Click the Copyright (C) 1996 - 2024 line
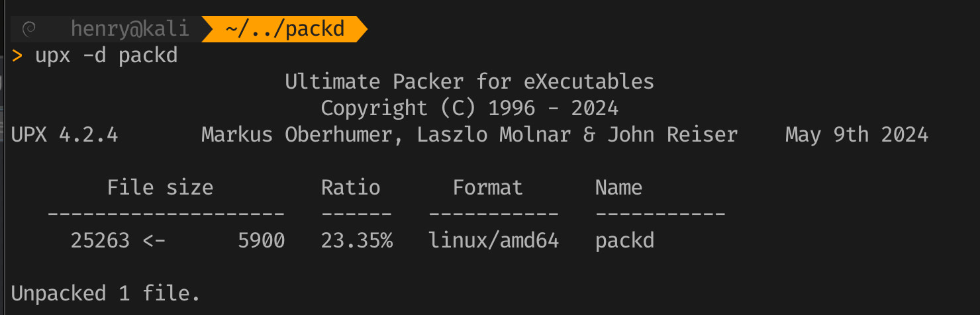 [x=469, y=108]
